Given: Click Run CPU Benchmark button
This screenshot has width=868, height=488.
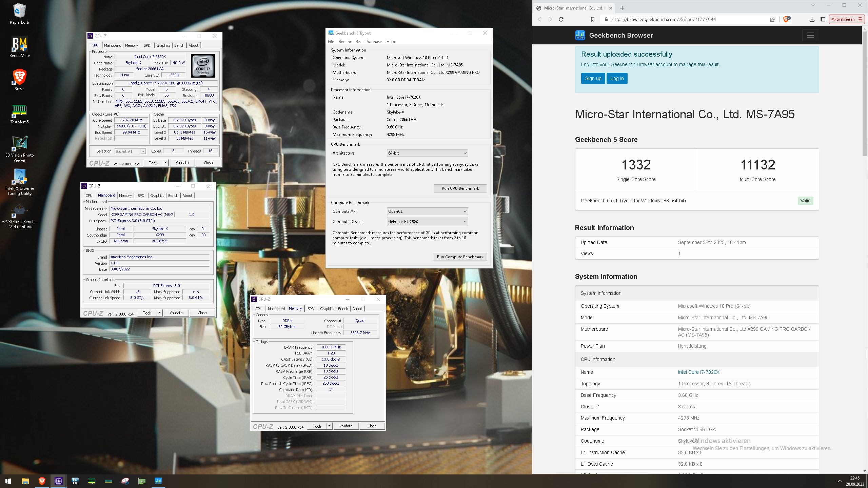Looking at the screenshot, I should (460, 188).
